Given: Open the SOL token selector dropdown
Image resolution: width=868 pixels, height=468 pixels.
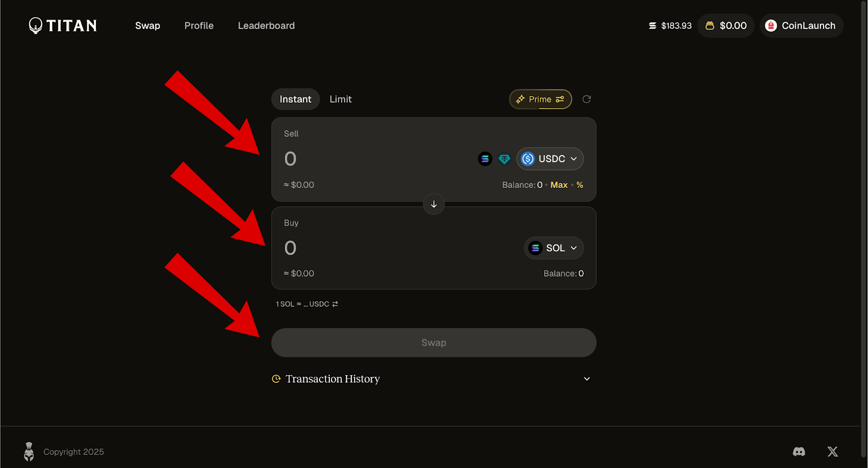Looking at the screenshot, I should (x=553, y=248).
